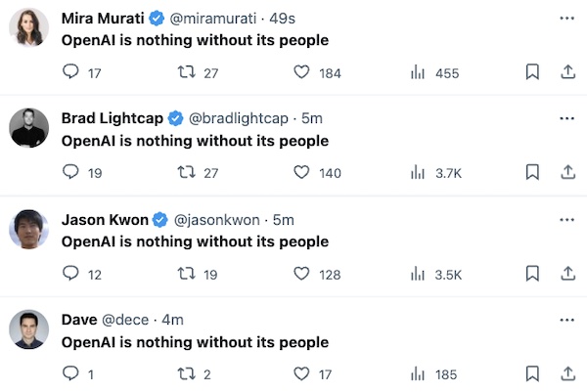Bookmark Dave's tweet
587x392 pixels.
(x=532, y=373)
